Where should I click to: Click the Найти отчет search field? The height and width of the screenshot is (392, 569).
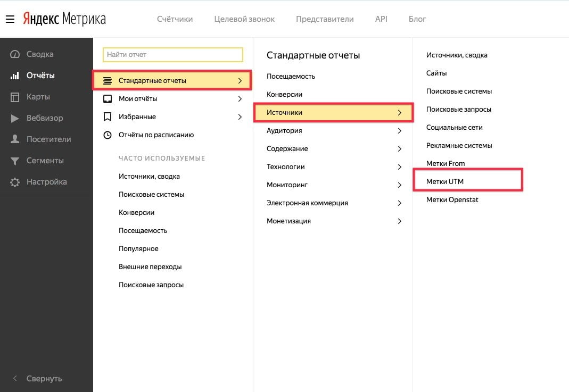click(173, 55)
